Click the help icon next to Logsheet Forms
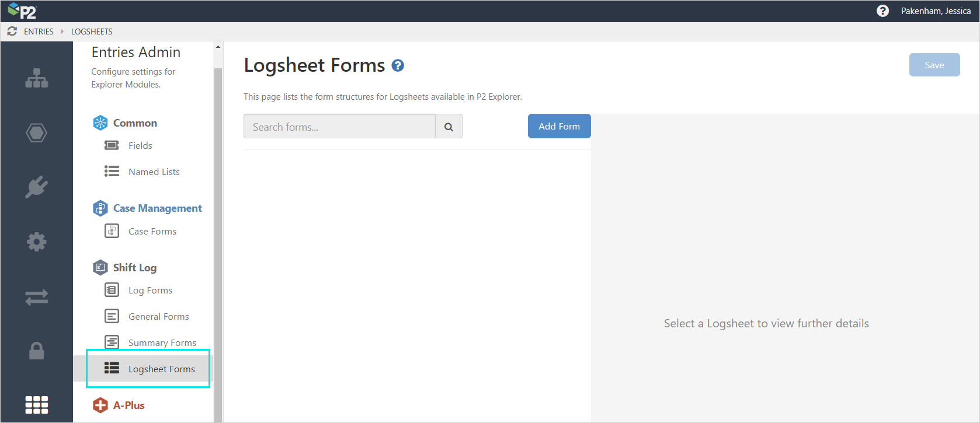 (x=398, y=65)
